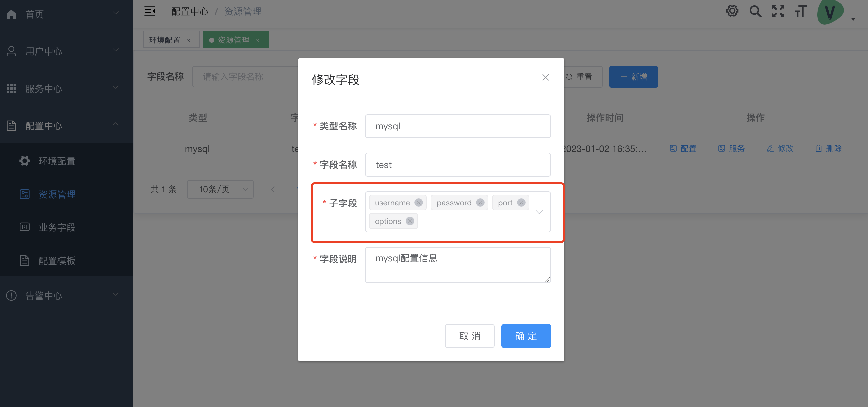This screenshot has width=868, height=407.
Task: Click the 确定 confirm button
Action: (526, 336)
